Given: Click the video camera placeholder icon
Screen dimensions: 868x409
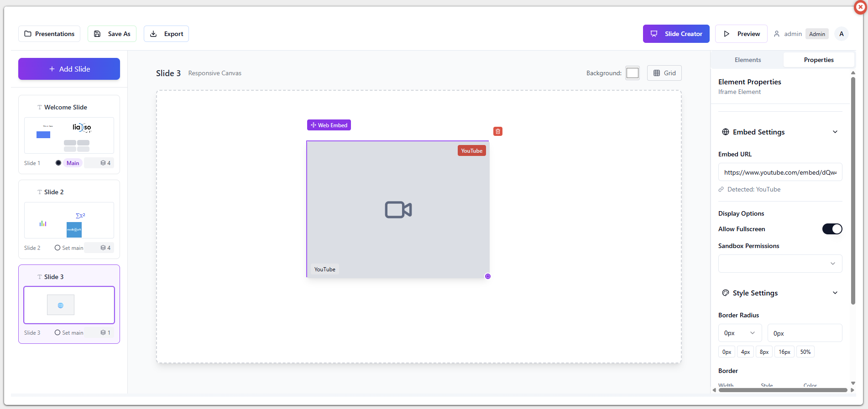Looking at the screenshot, I should pos(398,210).
